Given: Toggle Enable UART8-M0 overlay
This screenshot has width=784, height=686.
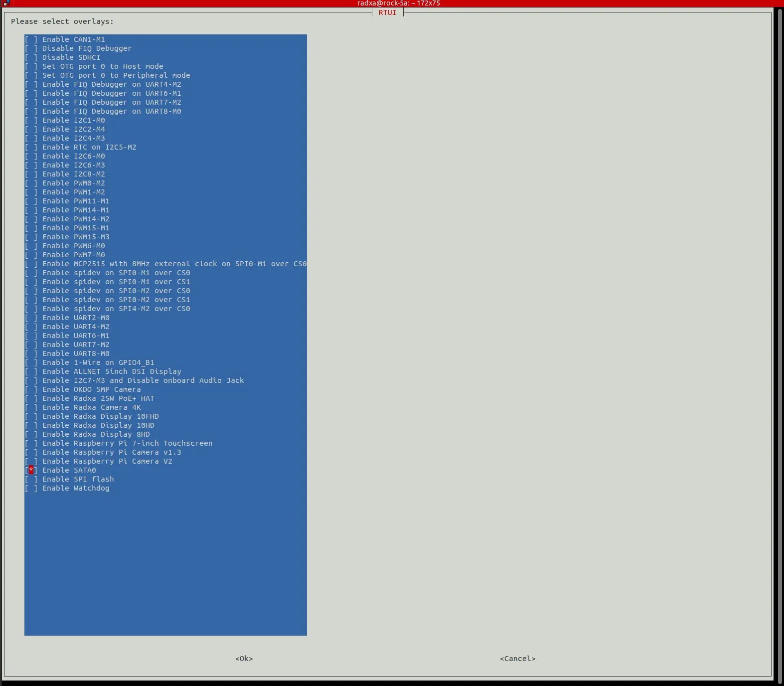Looking at the screenshot, I should pyautogui.click(x=31, y=353).
